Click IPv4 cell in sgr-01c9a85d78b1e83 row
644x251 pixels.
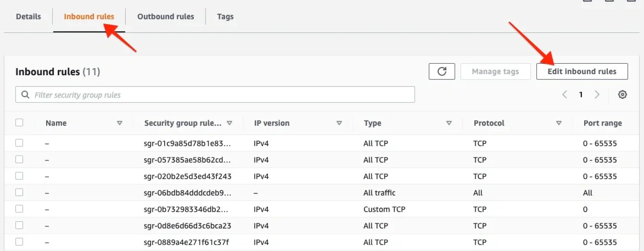pos(261,143)
